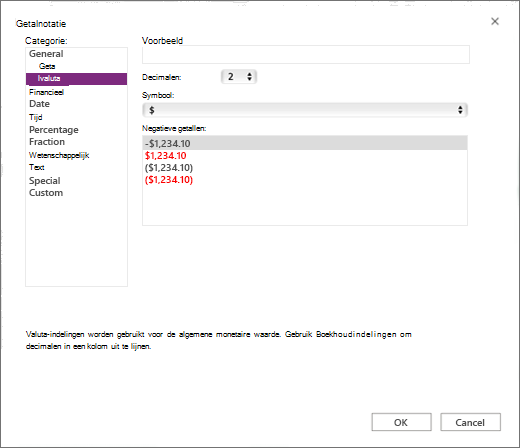Select red ($1,234.10) parentheses format
Screen dimensions: 520x448
tap(169, 180)
